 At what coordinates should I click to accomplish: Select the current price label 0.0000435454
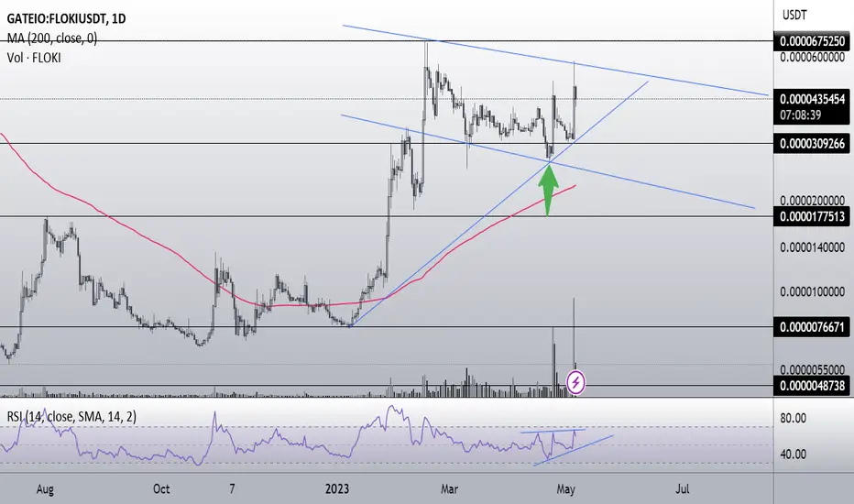(812, 99)
